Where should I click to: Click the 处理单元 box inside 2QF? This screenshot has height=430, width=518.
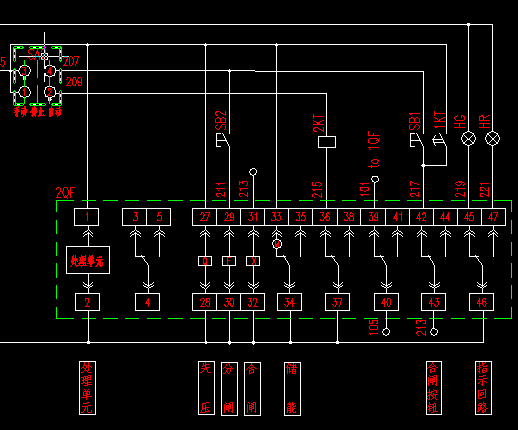tap(88, 260)
